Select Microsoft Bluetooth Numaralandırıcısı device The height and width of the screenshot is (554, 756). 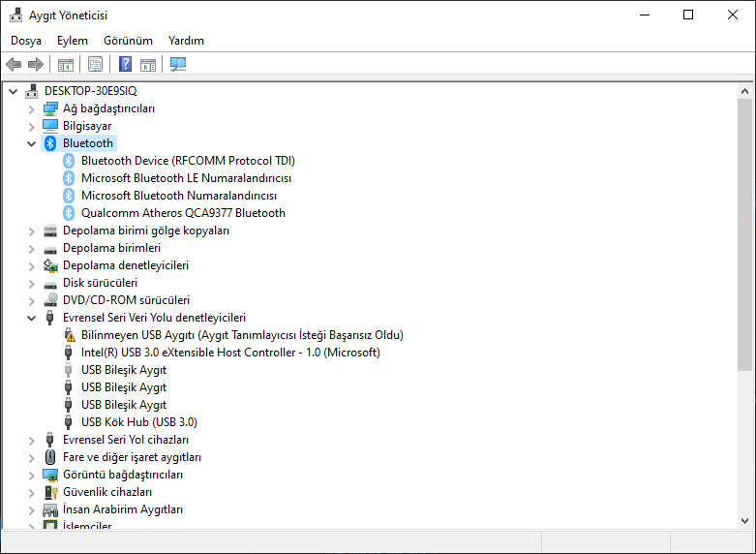(x=179, y=196)
